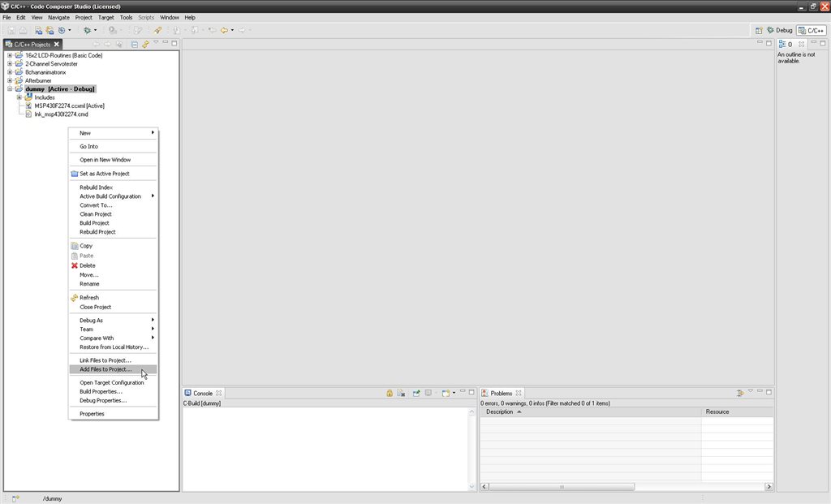831x504 pixels.
Task: Choose Open Target Configuration from context menu
Action: [x=114, y=382]
